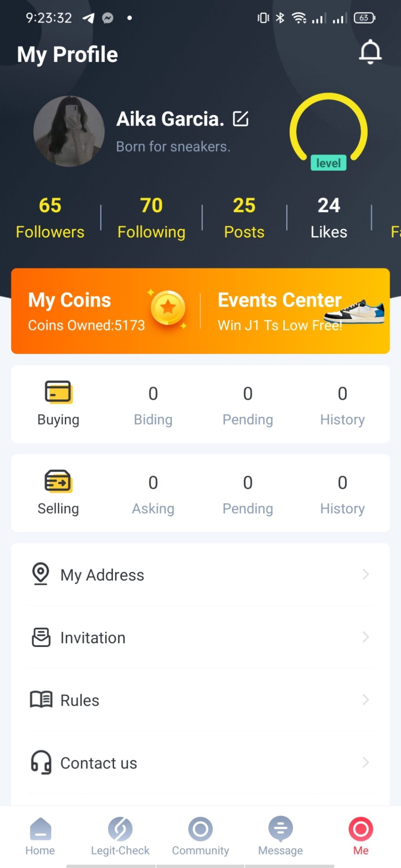Open the Community tab
The height and width of the screenshot is (868, 401).
(200, 835)
